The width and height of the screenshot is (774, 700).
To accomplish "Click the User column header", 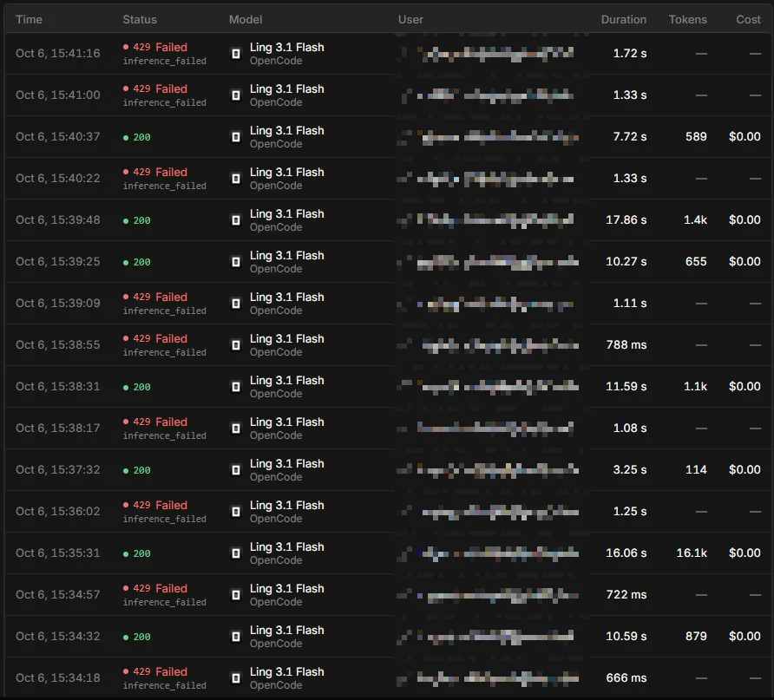I will pos(410,19).
